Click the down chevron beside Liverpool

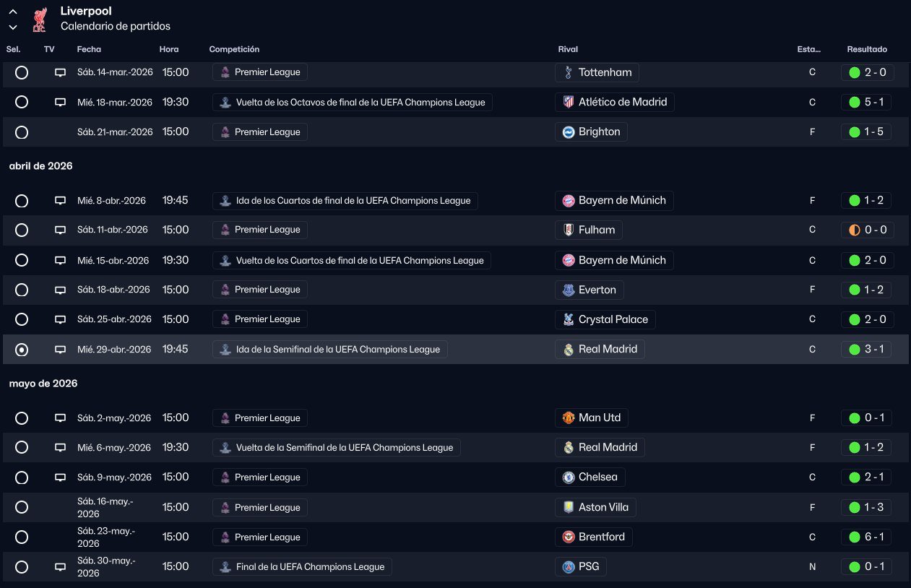(13, 27)
